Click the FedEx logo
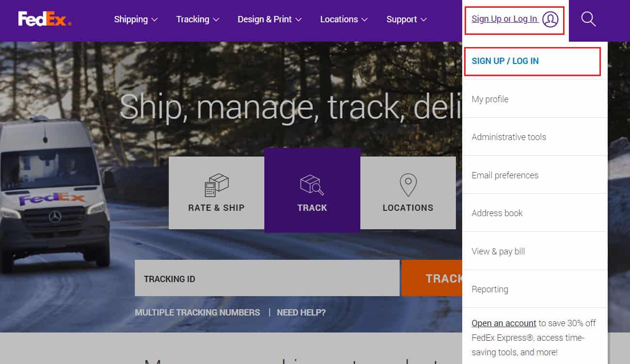This screenshot has height=364, width=630. 45,19
